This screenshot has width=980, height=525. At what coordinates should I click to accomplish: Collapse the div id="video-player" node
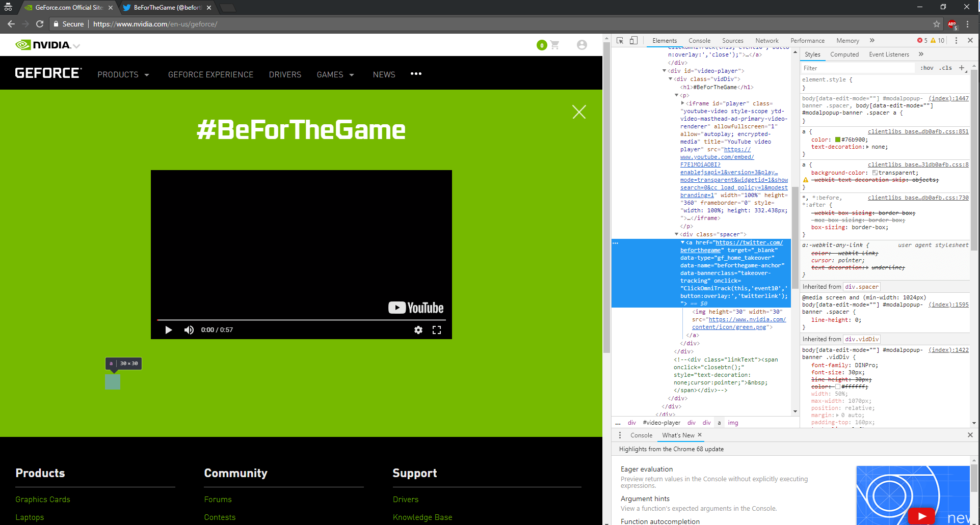665,71
